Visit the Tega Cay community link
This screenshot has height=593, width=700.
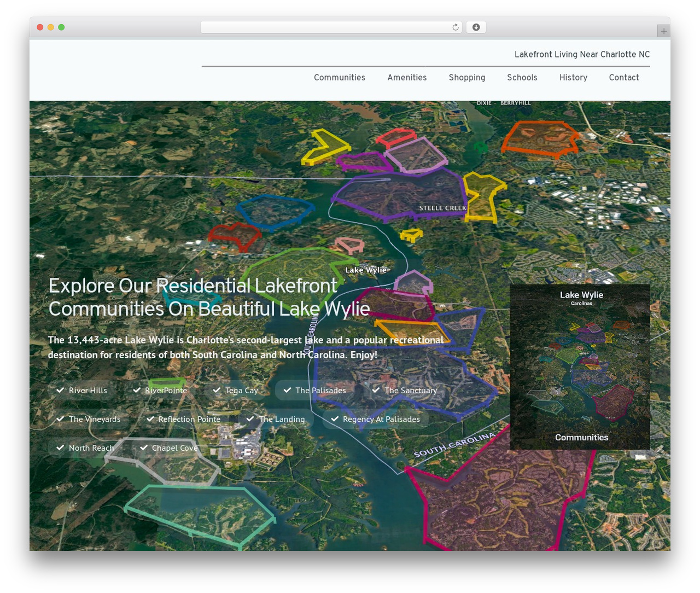point(235,391)
